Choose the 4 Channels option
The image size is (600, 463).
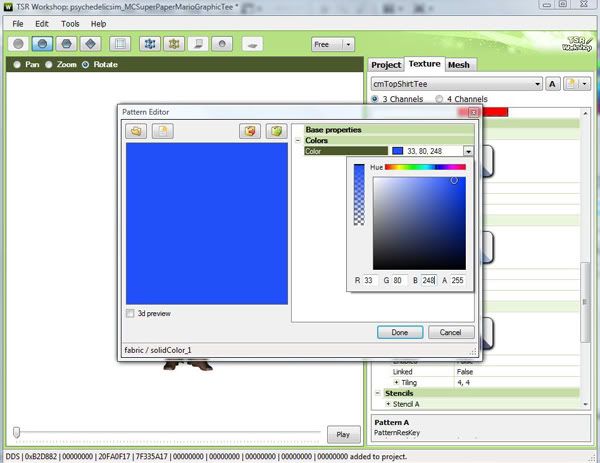[x=439, y=99]
